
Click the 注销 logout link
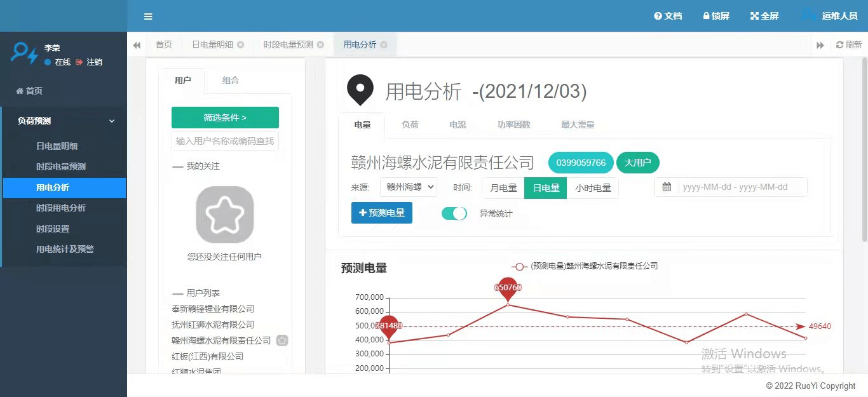[89, 62]
